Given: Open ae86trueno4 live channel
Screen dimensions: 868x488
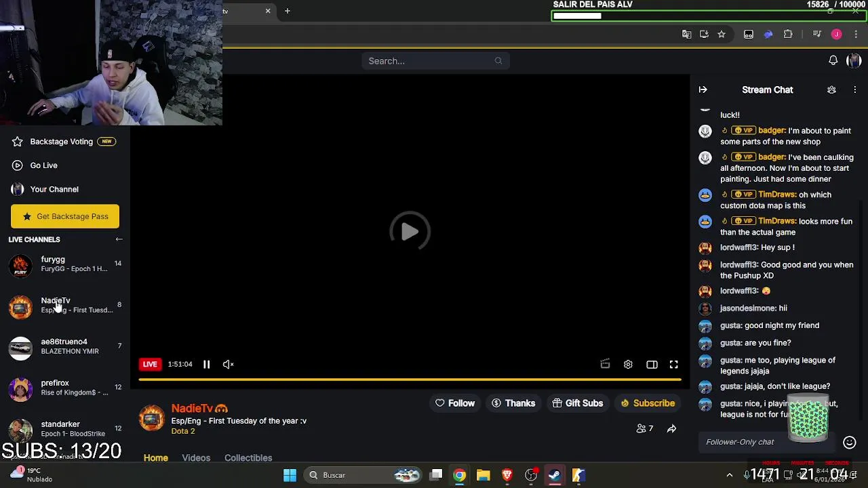Looking at the screenshot, I should coord(65,347).
